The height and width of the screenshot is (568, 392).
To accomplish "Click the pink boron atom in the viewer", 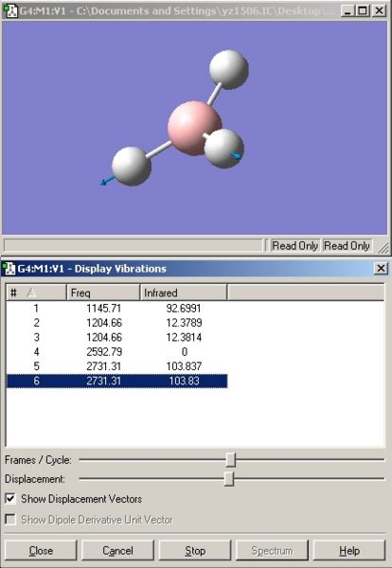I will [x=194, y=128].
